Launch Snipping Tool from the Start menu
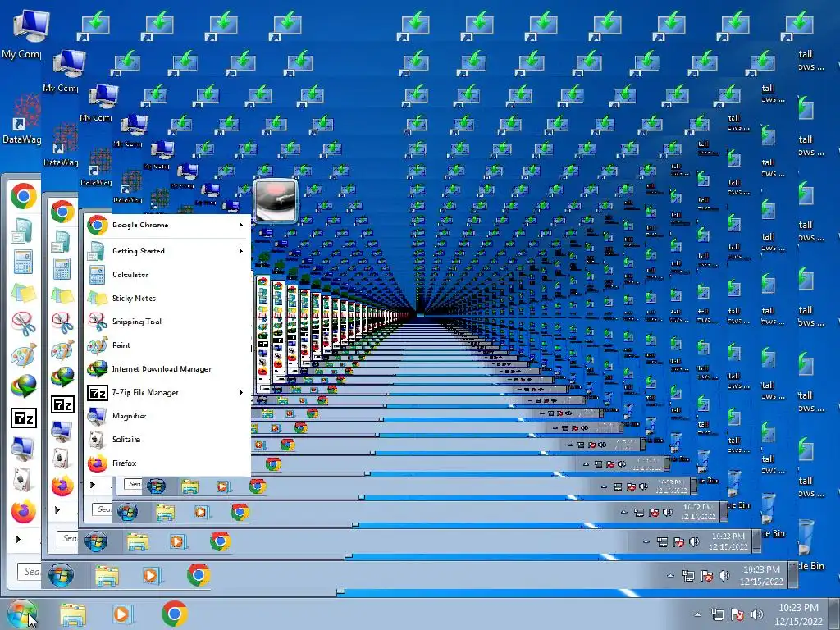Image resolution: width=840 pixels, height=630 pixels. click(x=166, y=322)
